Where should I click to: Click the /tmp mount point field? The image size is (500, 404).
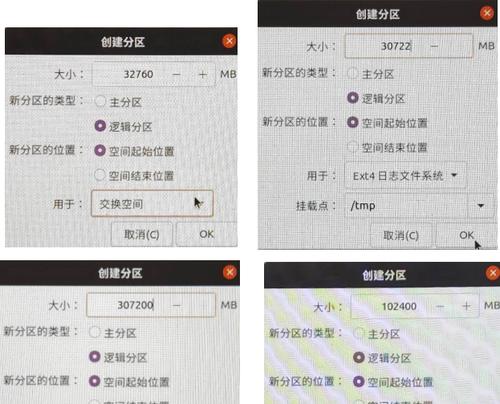click(x=406, y=206)
